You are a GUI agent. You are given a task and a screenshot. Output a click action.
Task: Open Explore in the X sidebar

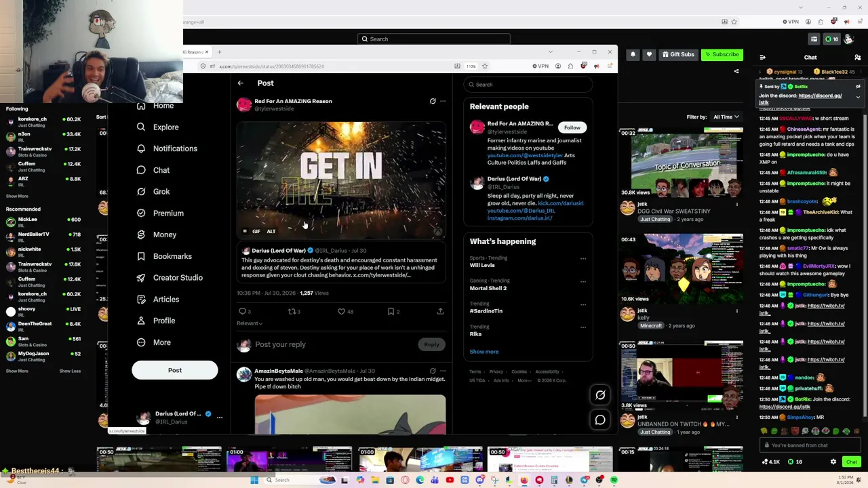157,127
